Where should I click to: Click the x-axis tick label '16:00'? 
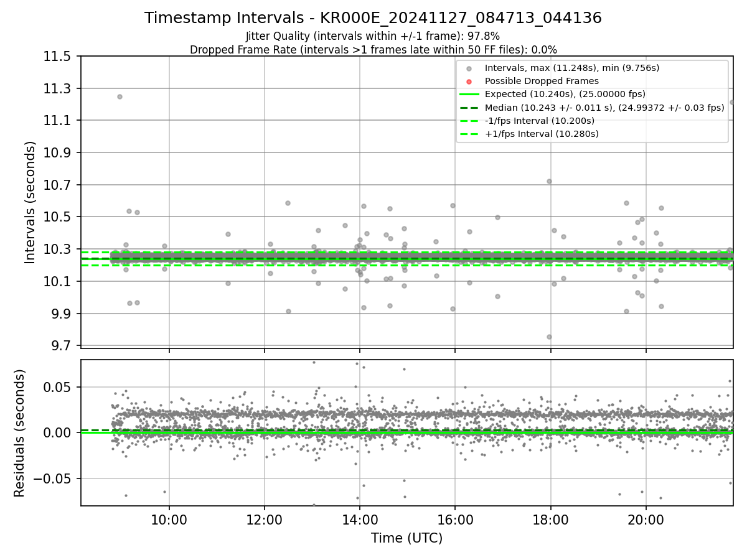tap(455, 520)
